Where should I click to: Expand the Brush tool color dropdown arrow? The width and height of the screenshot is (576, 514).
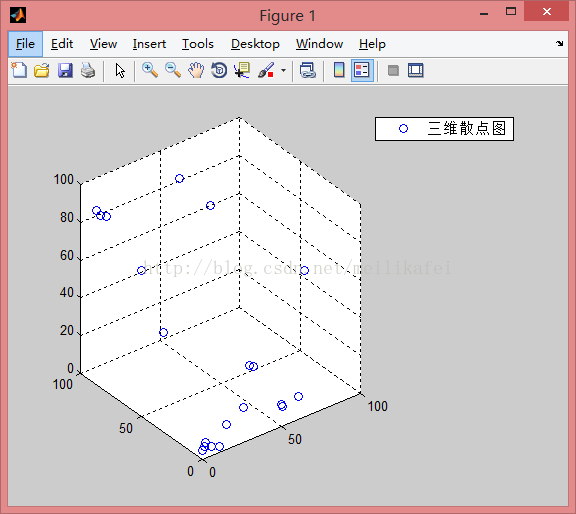click(x=283, y=70)
